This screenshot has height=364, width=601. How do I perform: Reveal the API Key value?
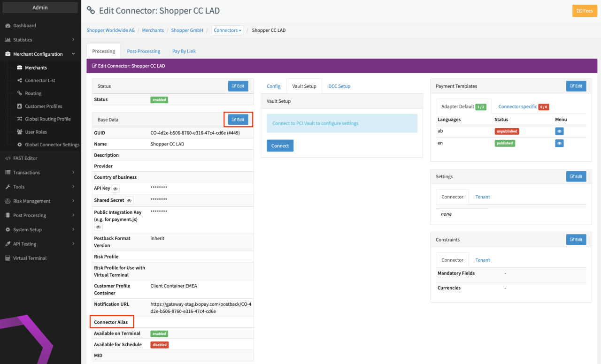click(x=116, y=189)
